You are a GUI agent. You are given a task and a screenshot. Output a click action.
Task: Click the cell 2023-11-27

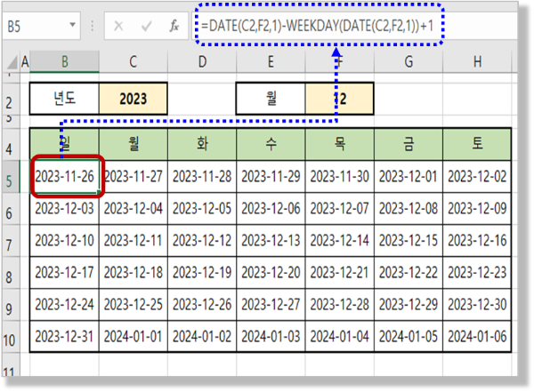click(133, 177)
